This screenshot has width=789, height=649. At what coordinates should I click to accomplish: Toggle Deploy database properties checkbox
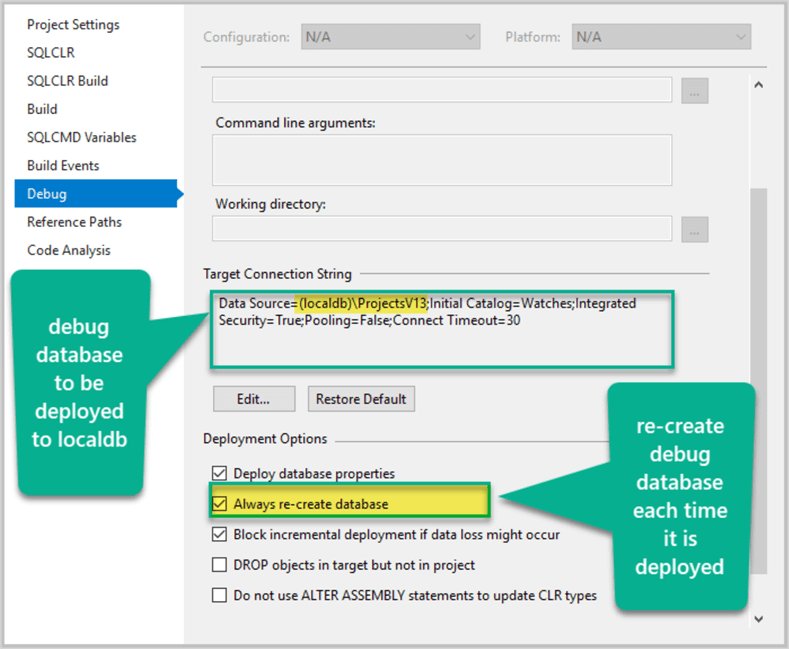[219, 473]
